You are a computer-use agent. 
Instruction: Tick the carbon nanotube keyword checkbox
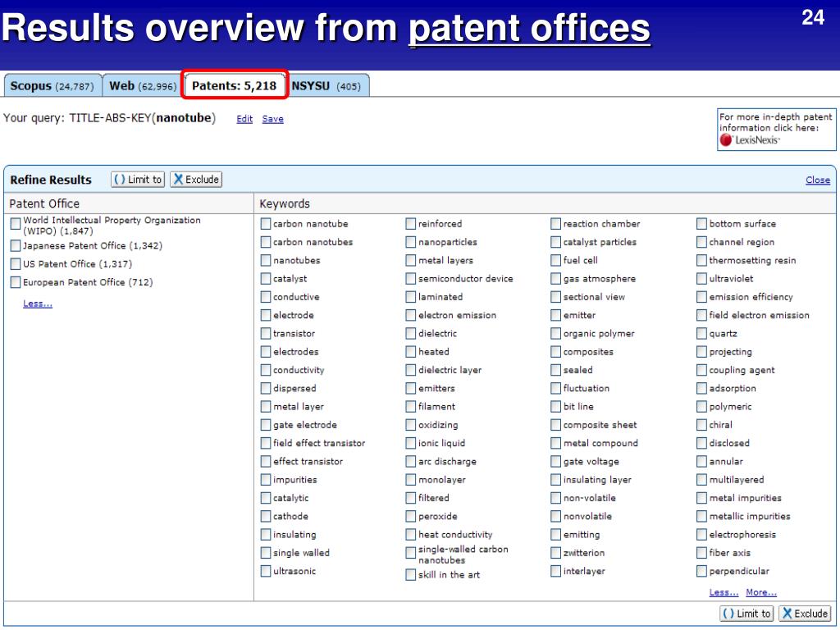(x=266, y=223)
